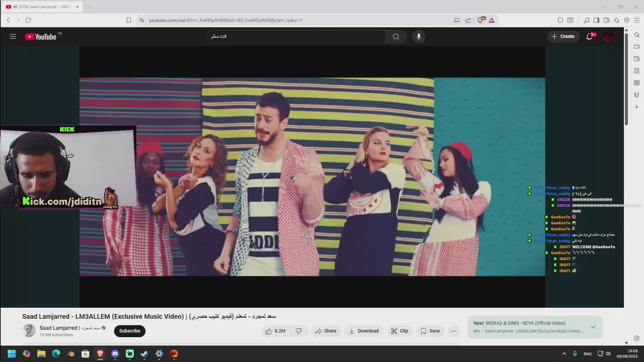Open Wallet icon in the sidebar
Viewport: 644px width, 362px height.
(636, 59)
